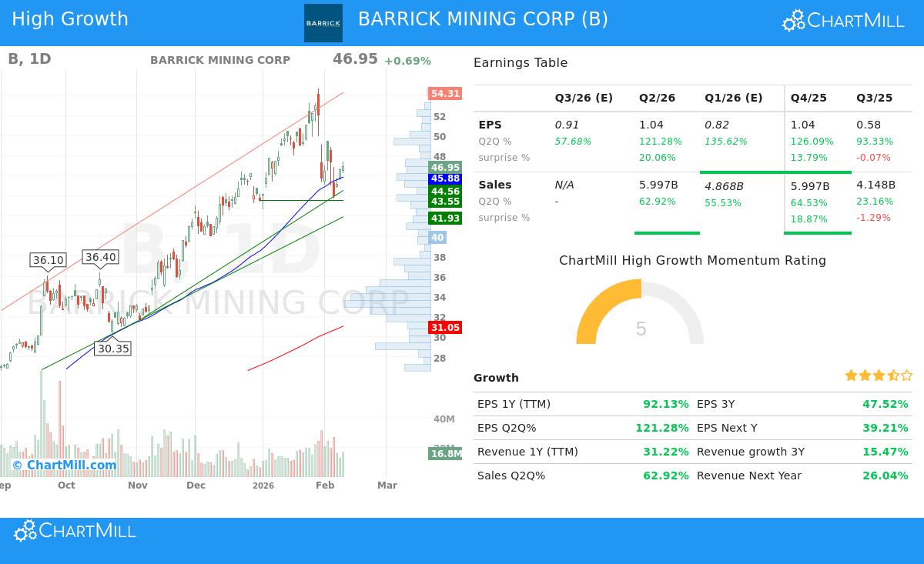Image resolution: width=924 pixels, height=564 pixels.
Task: Click the ChartMill gear icon in the footer
Action: (x=25, y=531)
